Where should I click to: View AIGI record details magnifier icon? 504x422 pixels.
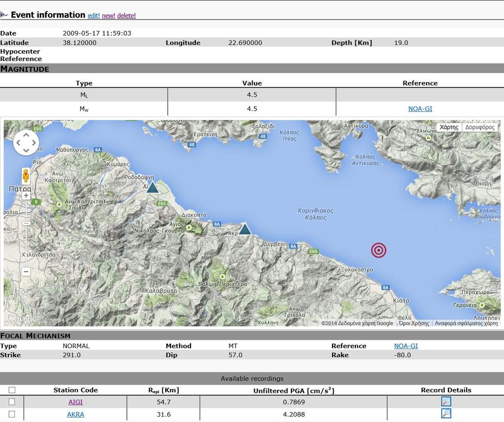(x=446, y=401)
